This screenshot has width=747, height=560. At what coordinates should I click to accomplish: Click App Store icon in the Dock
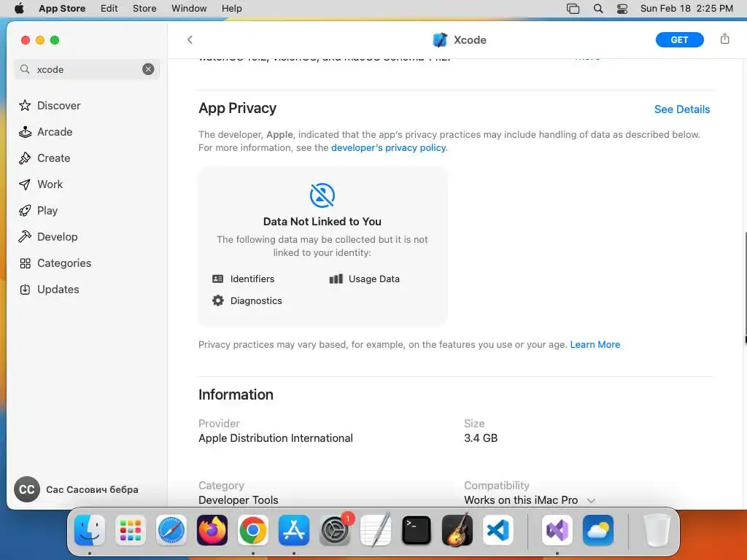294,530
